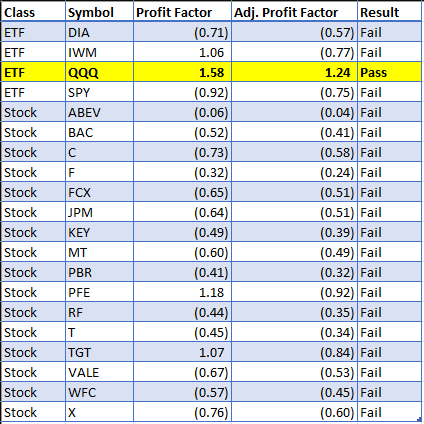Image resolution: width=424 pixels, height=424 pixels.
Task: Select the Symbol header cell
Action: 99,12
